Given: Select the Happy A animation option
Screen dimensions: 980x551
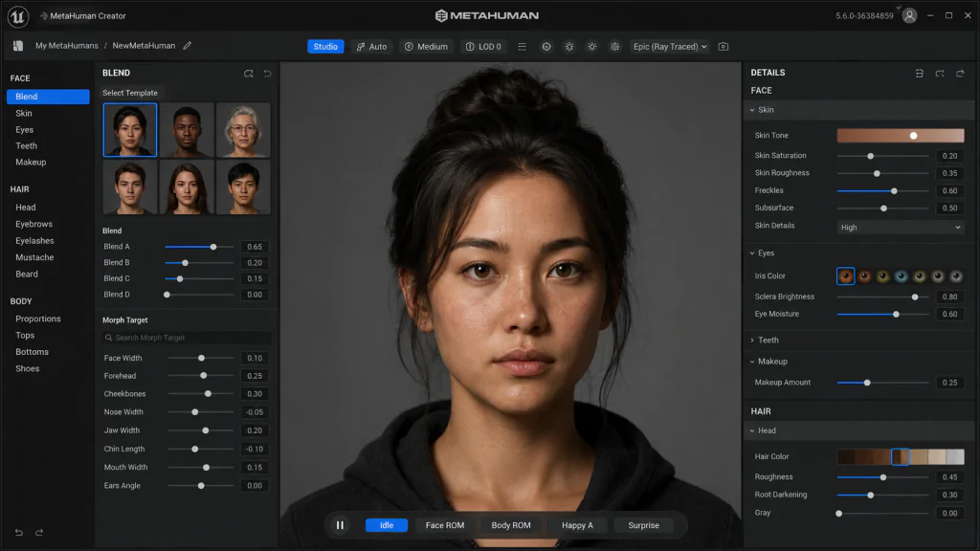Looking at the screenshot, I should coord(577,525).
